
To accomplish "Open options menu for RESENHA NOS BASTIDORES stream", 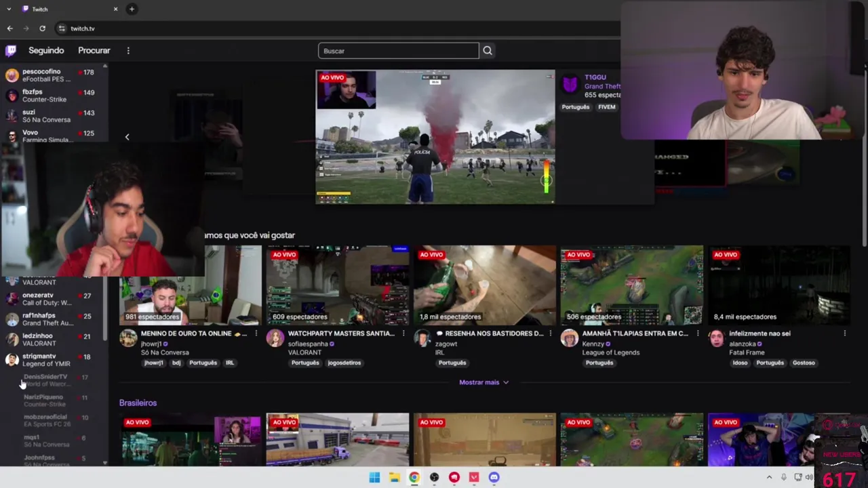I will [551, 333].
